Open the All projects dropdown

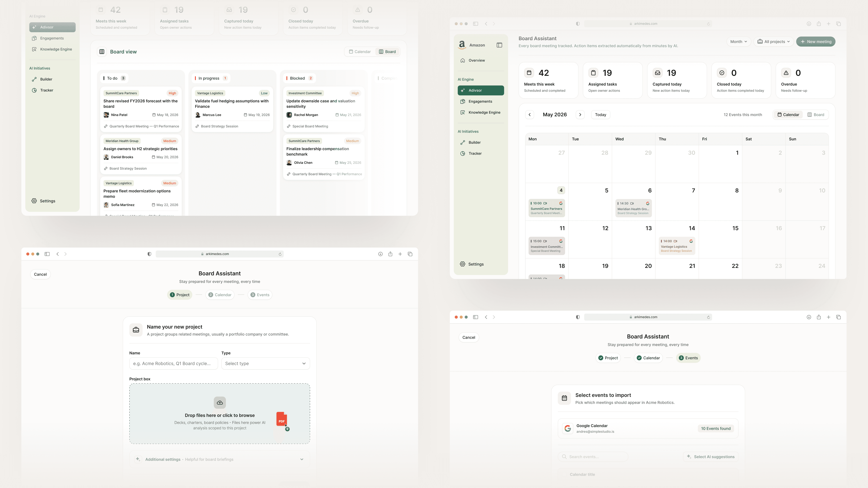click(x=773, y=42)
